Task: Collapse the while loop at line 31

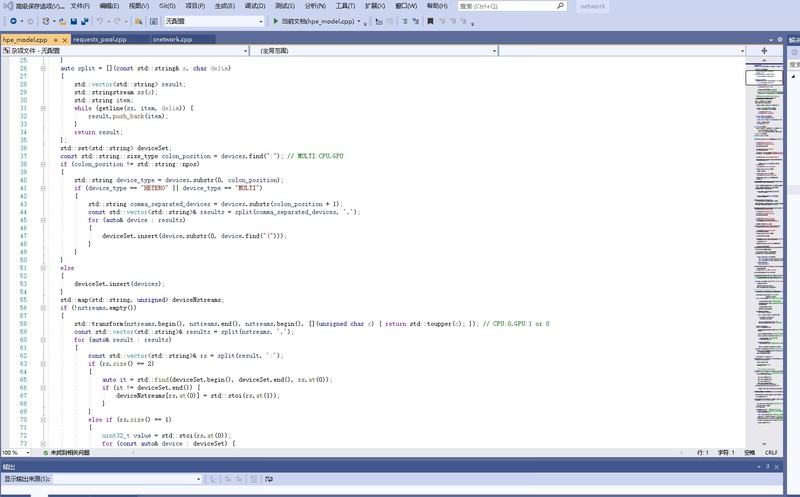Action: (x=43, y=108)
